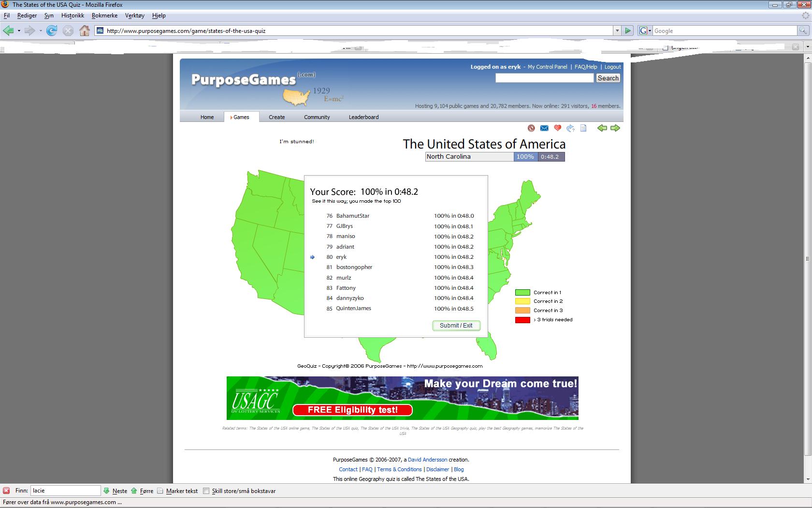Enable the Skill store/små bokstavar checkbox
The height and width of the screenshot is (508, 812).
tap(206, 491)
